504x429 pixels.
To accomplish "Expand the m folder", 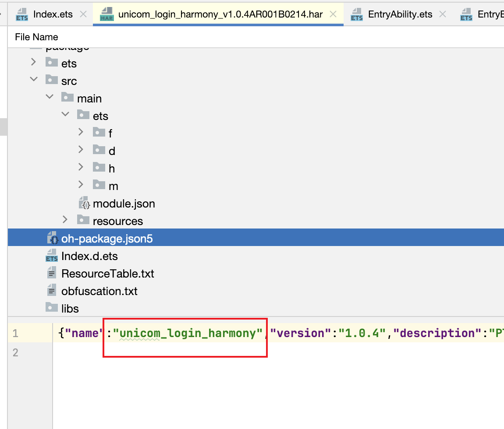I will click(x=81, y=184).
